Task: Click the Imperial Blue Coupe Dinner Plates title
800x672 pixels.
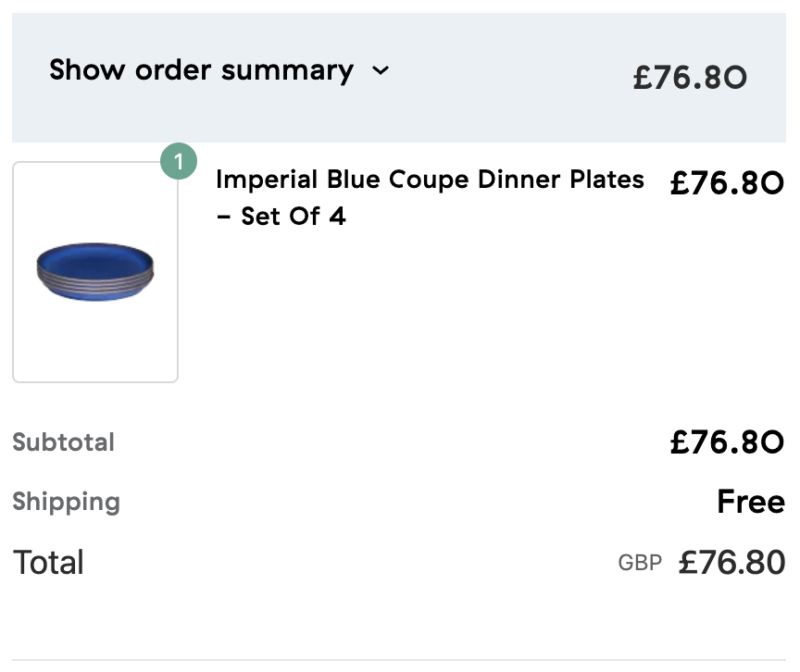Action: [429, 180]
